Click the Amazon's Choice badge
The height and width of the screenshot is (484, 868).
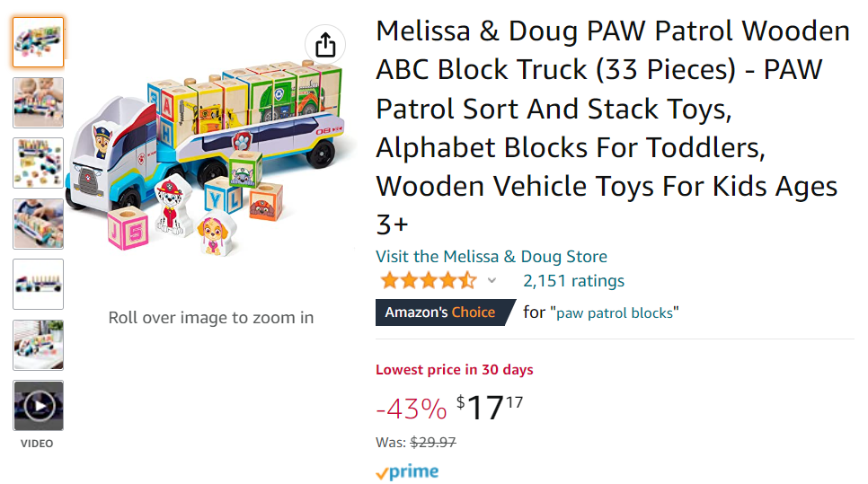[x=440, y=312]
